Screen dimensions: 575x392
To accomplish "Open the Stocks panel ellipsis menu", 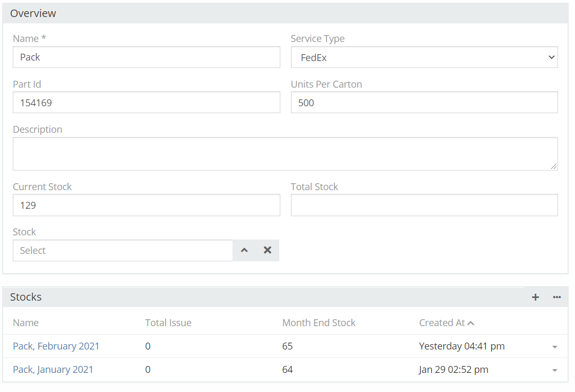I will pyautogui.click(x=556, y=297).
